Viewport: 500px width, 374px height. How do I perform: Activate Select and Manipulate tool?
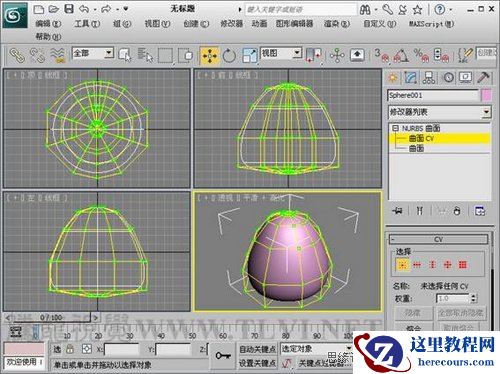point(337,55)
